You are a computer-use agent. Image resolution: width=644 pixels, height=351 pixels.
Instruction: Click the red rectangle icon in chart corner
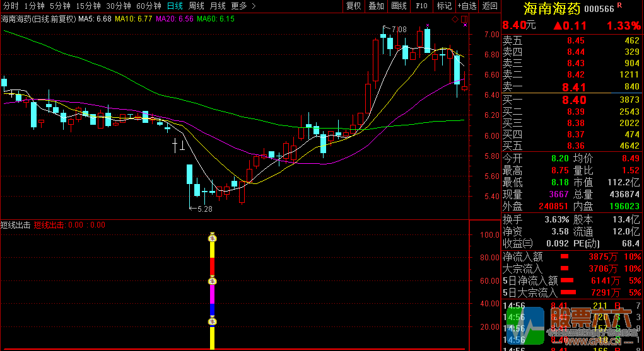click(x=464, y=20)
